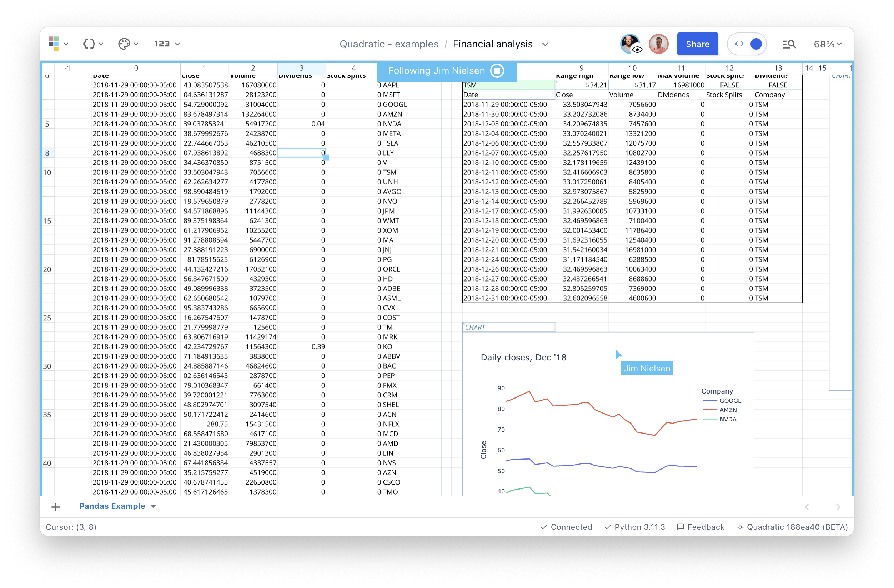Click the Share button
Image resolution: width=894 pixels, height=588 pixels.
[697, 44]
